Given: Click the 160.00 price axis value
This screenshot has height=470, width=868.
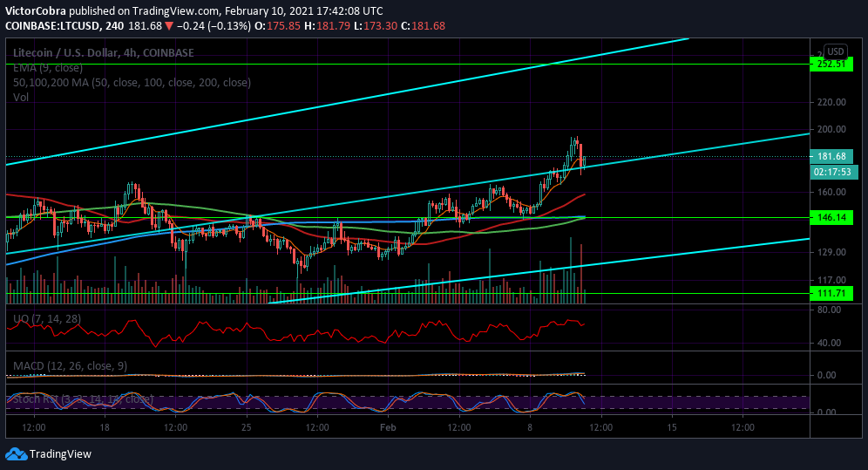Looking at the screenshot, I should [x=831, y=192].
